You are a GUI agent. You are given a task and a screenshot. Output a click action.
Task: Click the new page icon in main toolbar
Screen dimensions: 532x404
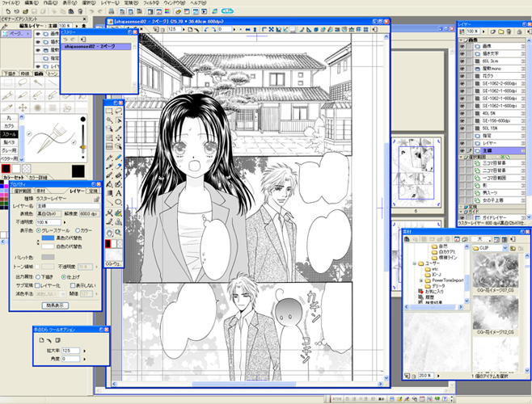pos(8,11)
